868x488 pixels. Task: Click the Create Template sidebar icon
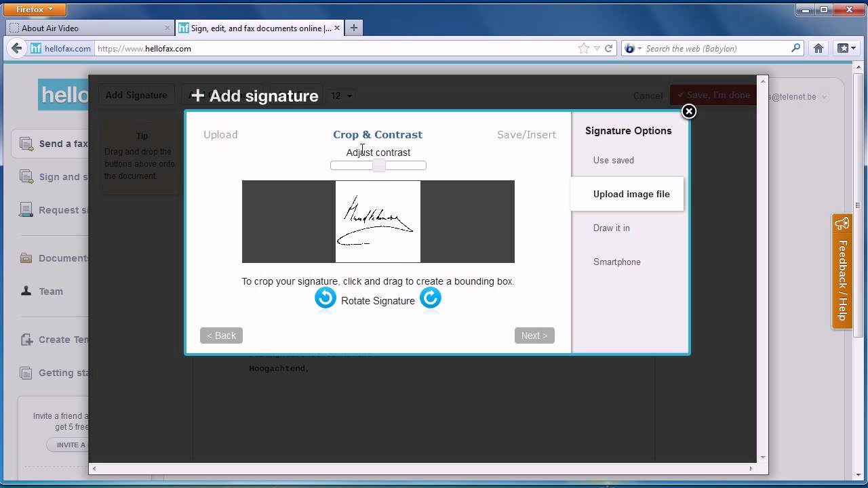[x=26, y=340]
